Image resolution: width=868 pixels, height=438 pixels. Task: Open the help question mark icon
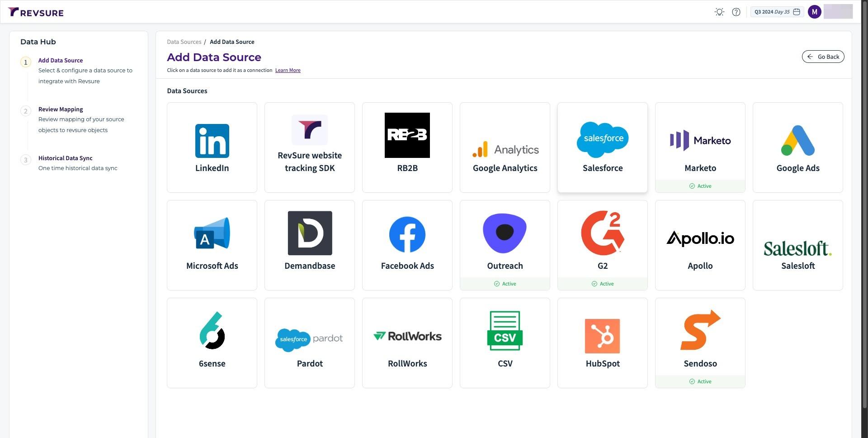(736, 12)
